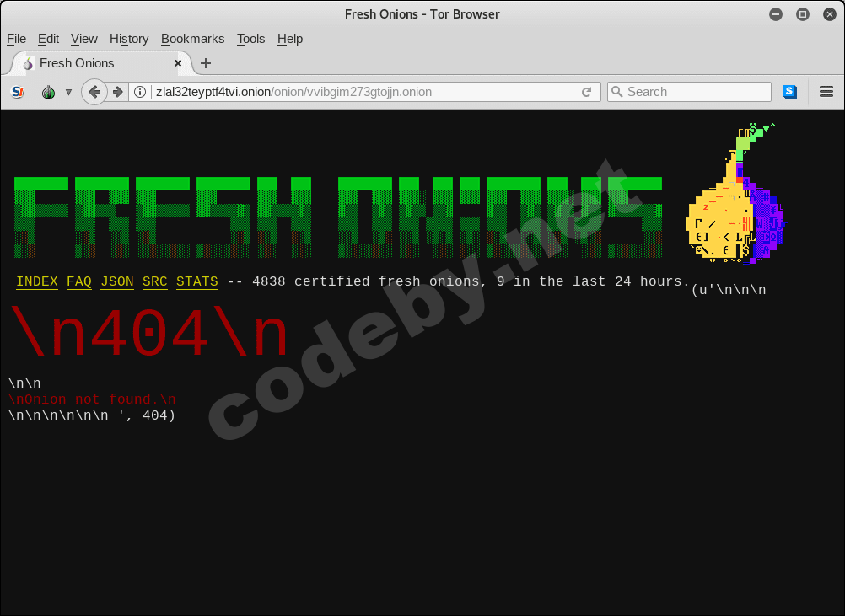
Task: Follow the SRC link
Action: 154,281
